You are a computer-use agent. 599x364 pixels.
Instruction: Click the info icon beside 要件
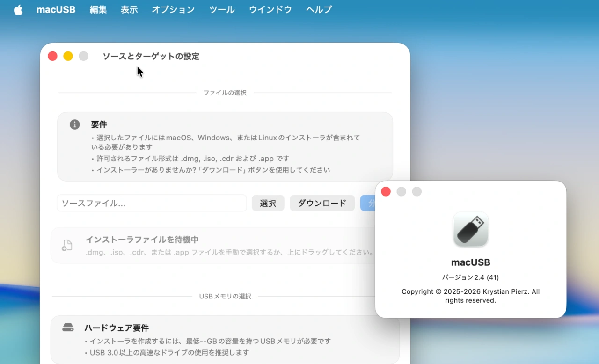tap(75, 124)
